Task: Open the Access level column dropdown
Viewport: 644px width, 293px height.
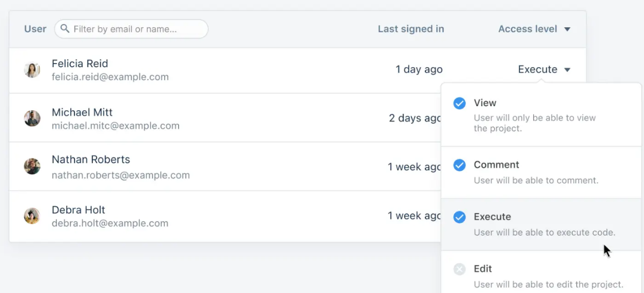Action: [534, 29]
